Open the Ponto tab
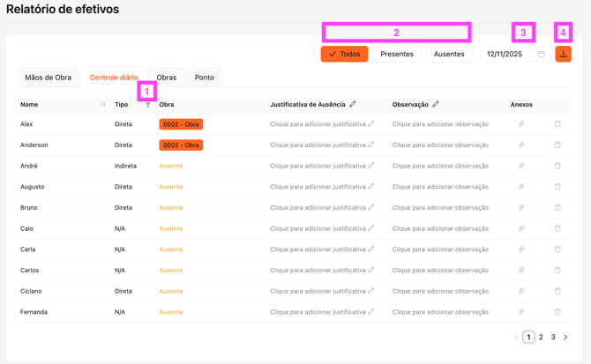 pos(204,78)
